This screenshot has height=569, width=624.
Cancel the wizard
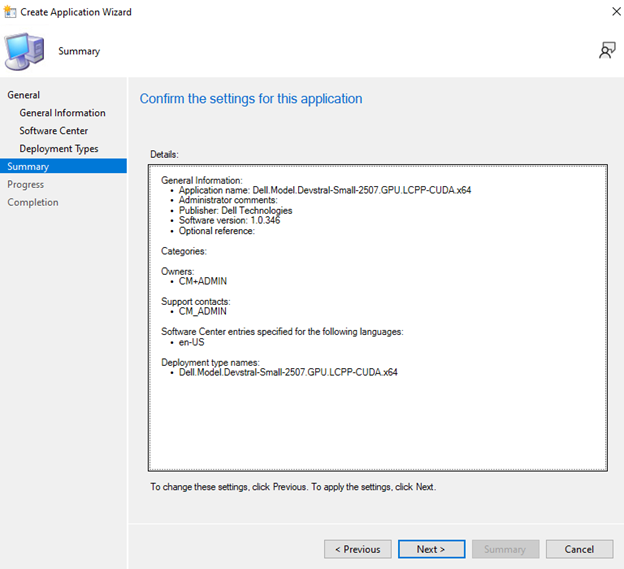pyautogui.click(x=579, y=549)
